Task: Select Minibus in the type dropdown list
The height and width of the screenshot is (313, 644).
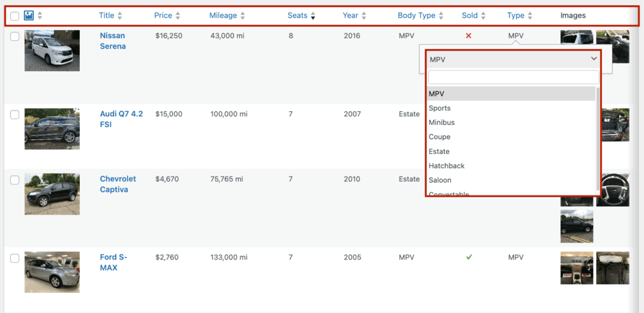Action: 511,123
